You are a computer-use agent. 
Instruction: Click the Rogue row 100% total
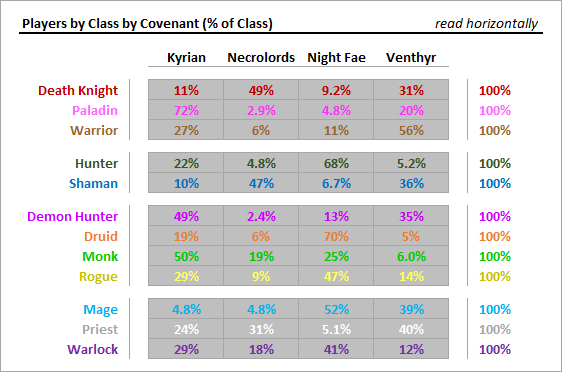point(495,276)
